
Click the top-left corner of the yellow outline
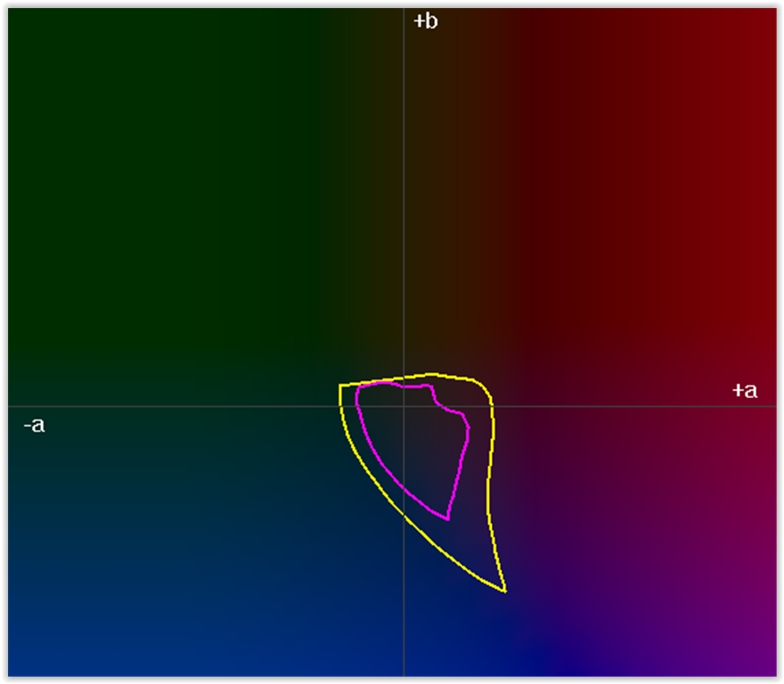[x=340, y=385]
